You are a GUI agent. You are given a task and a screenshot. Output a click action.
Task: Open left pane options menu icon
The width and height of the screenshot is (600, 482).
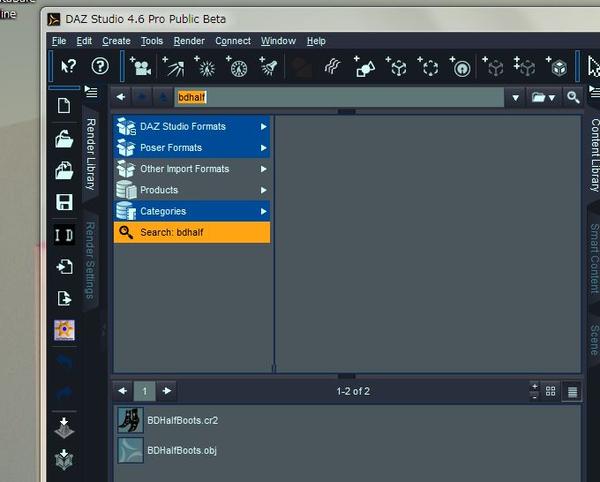pos(91,92)
